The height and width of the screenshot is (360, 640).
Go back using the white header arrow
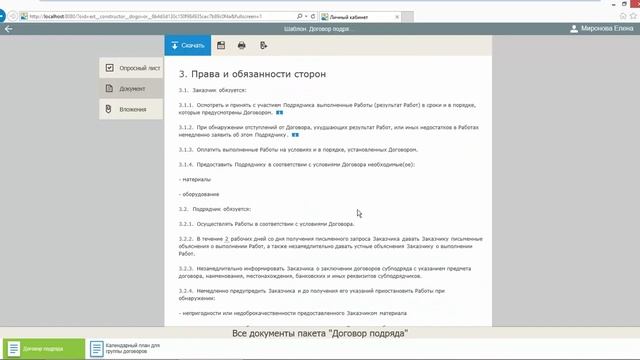(x=9, y=29)
